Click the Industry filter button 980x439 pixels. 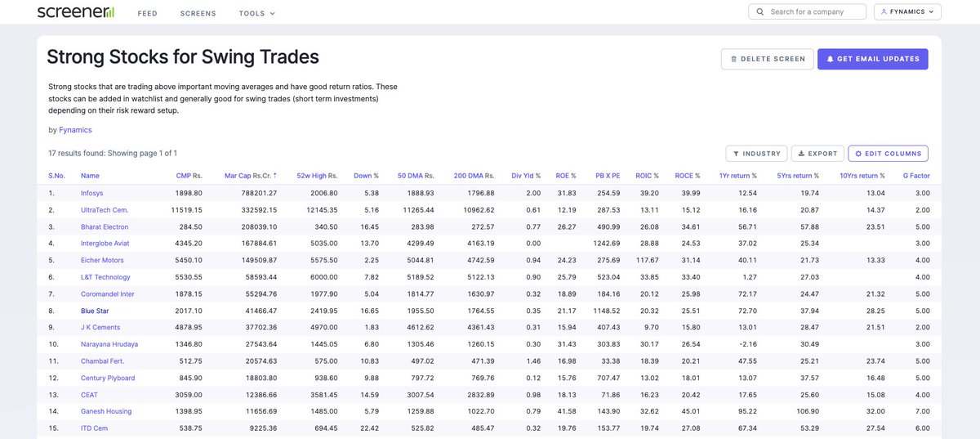[x=756, y=154]
